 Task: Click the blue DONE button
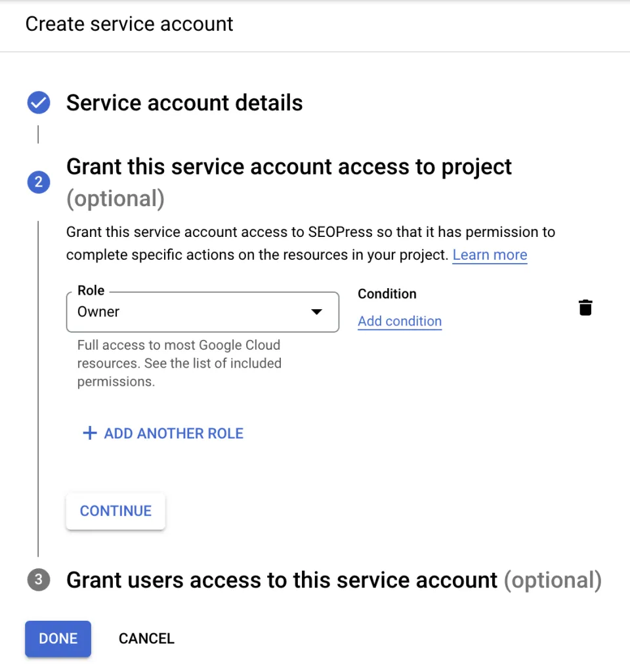58,639
